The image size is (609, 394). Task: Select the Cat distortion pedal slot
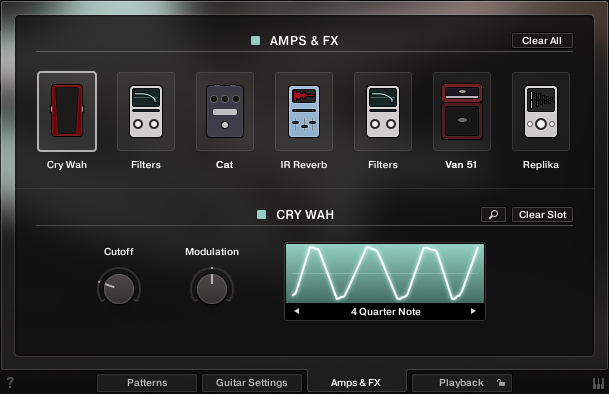pyautogui.click(x=225, y=112)
